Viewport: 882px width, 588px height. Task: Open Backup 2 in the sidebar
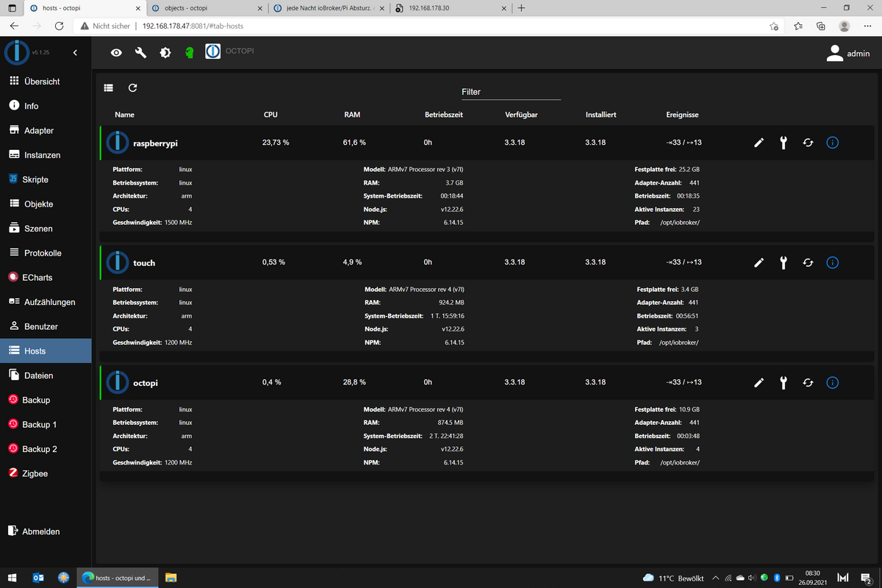coord(46,449)
